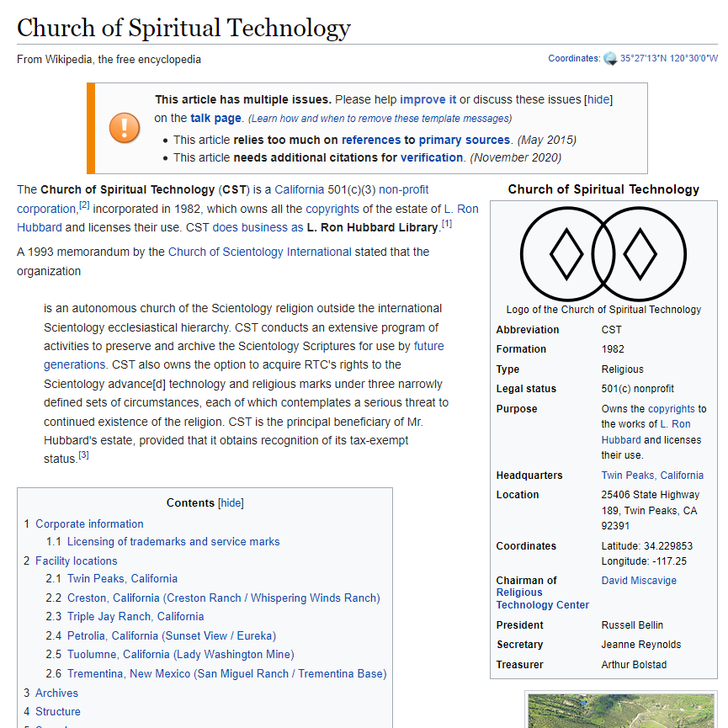The height and width of the screenshot is (728, 728).
Task: Open Twin Peaks, California headquarters link
Action: pyautogui.click(x=652, y=476)
